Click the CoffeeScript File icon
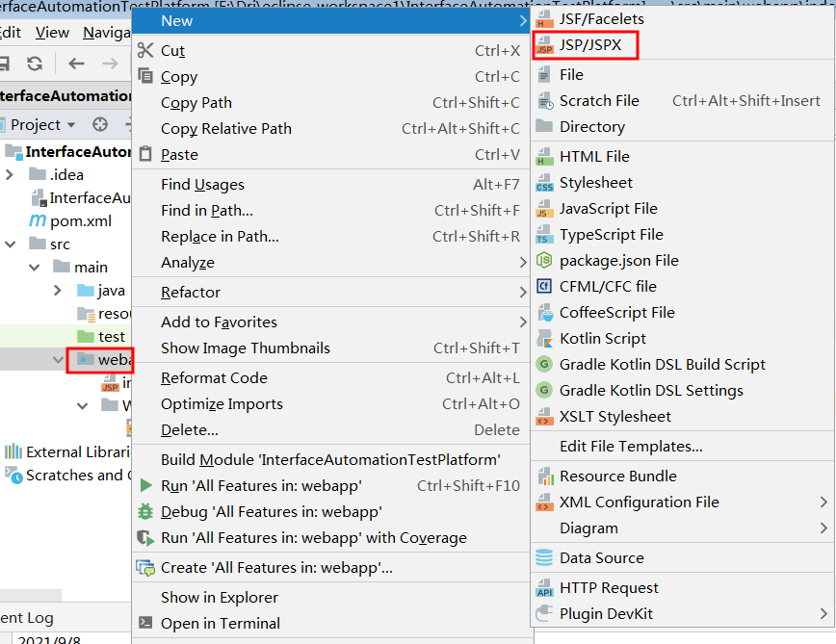 (544, 312)
